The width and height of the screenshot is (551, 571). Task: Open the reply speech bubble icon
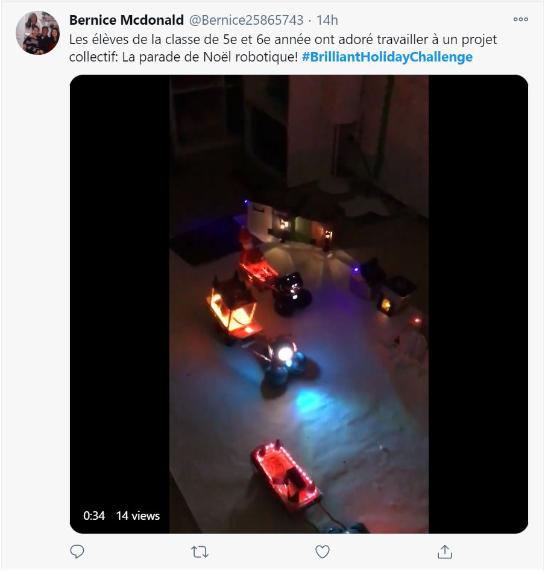(x=77, y=552)
